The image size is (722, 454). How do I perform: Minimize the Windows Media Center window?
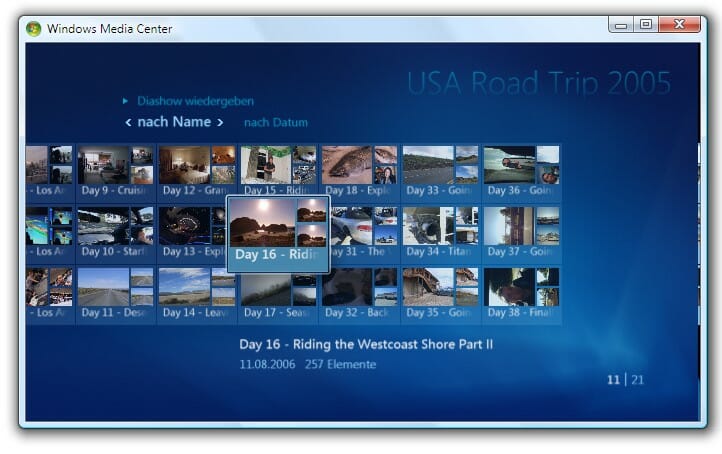tap(621, 25)
